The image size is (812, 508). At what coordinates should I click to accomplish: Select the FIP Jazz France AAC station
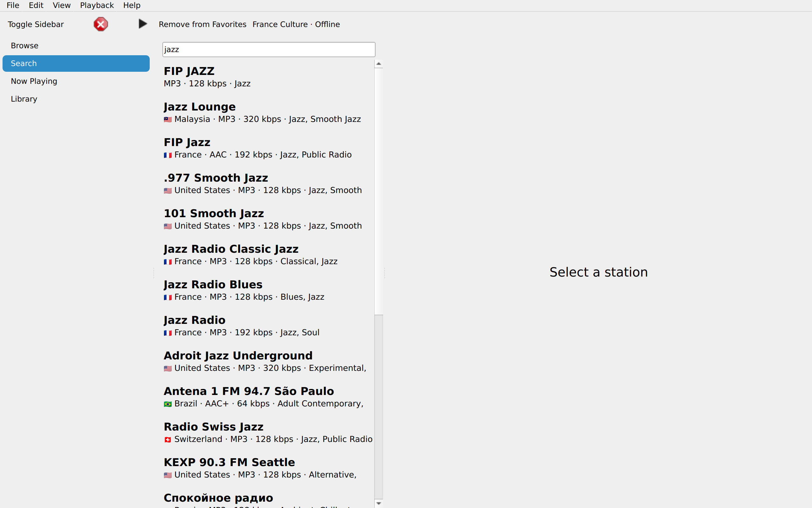point(268,148)
